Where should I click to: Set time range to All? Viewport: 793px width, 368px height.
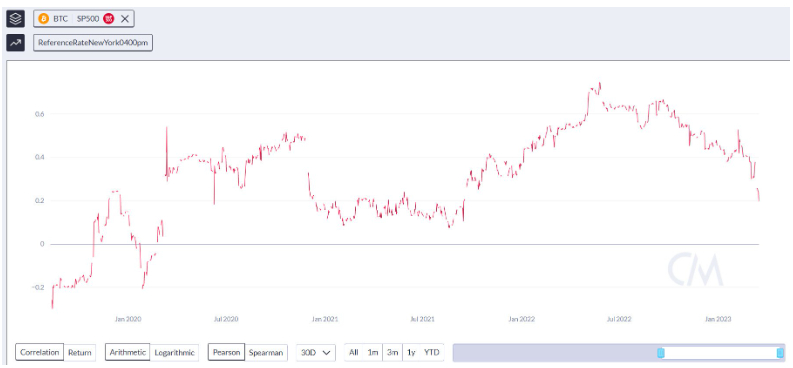tap(354, 352)
